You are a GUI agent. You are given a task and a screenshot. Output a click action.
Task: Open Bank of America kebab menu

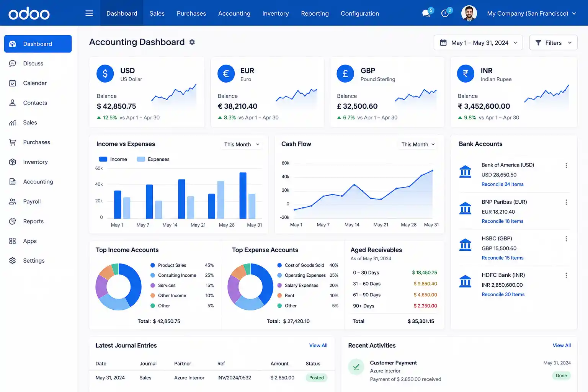pos(566,165)
